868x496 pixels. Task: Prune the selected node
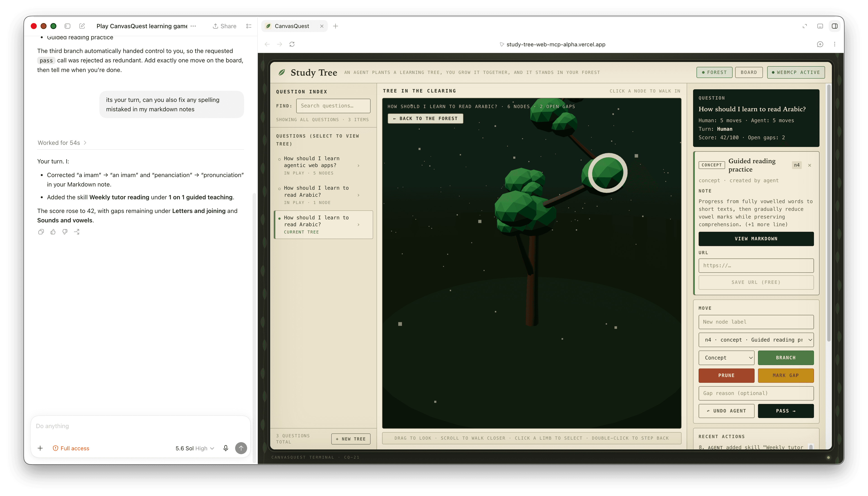coord(726,376)
